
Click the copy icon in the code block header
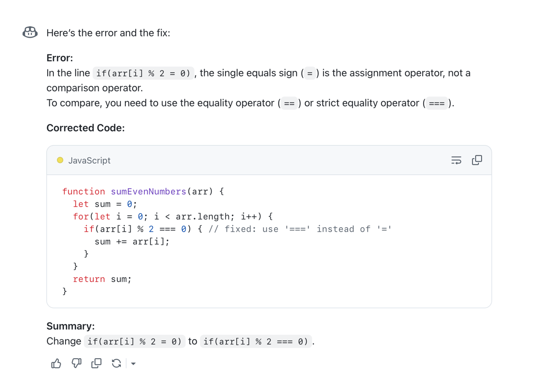click(477, 160)
